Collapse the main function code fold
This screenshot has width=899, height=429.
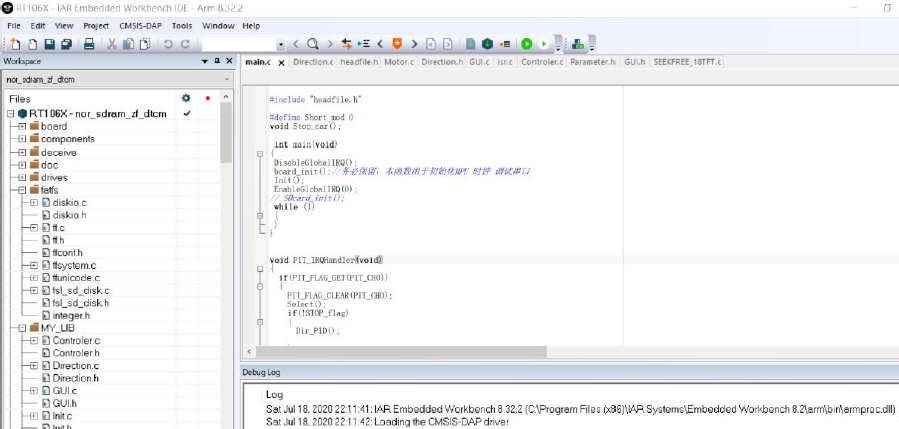260,154
